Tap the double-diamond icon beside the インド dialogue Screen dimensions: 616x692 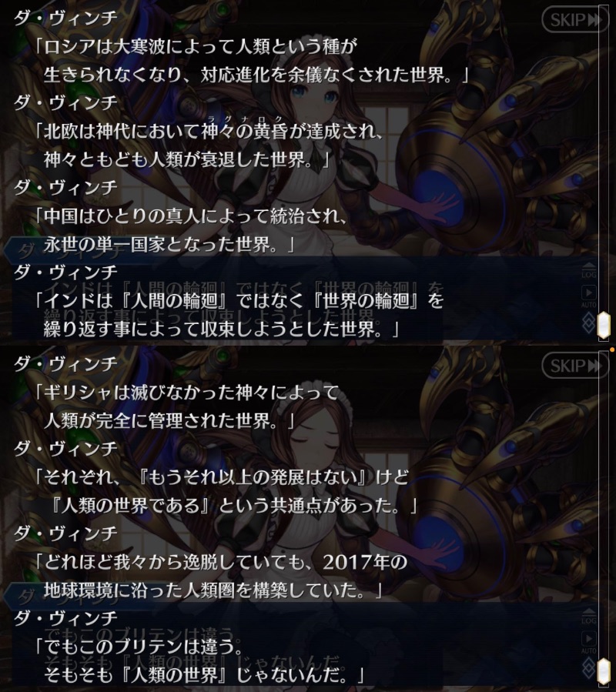pyautogui.click(x=588, y=323)
